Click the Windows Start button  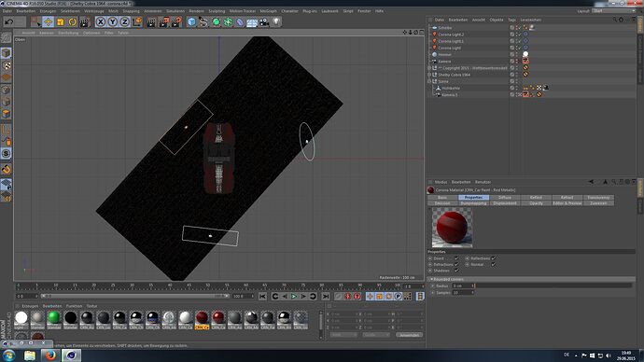coord(9,355)
